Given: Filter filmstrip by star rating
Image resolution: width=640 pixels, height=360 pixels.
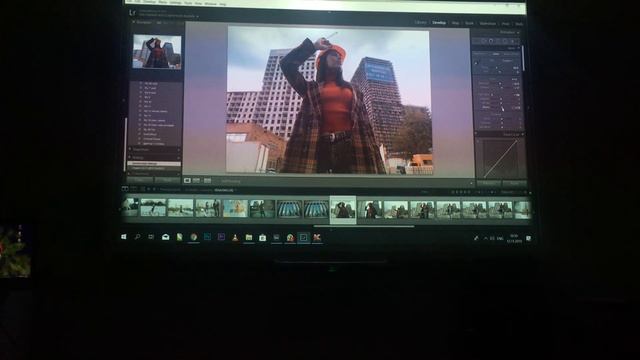Looking at the screenshot, I should point(461,191).
